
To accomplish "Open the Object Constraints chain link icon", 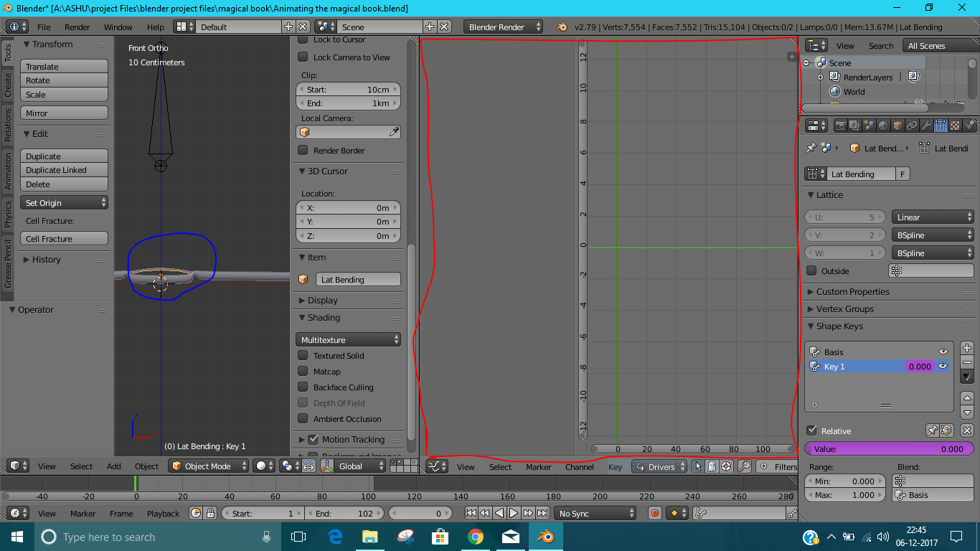I will [912, 126].
